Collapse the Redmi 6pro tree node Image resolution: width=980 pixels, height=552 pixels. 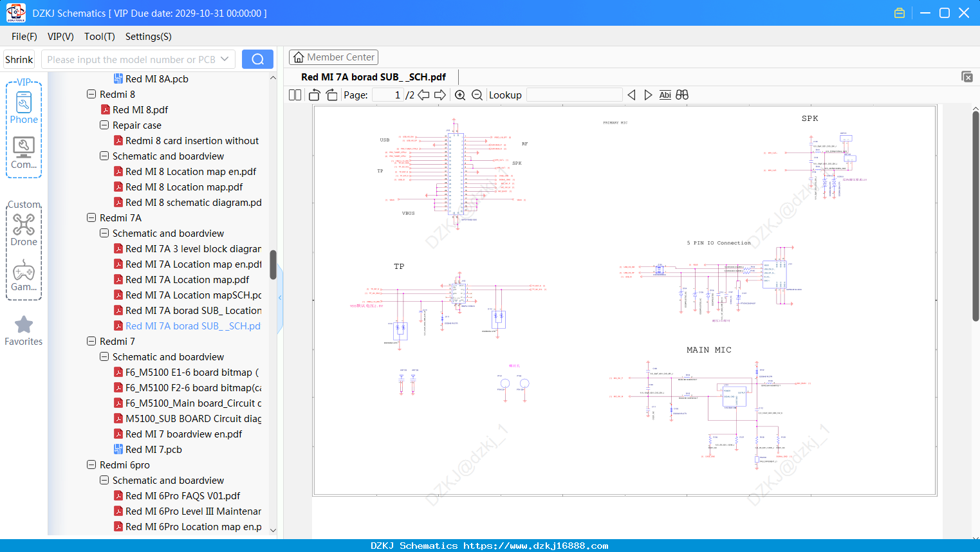tap(91, 465)
